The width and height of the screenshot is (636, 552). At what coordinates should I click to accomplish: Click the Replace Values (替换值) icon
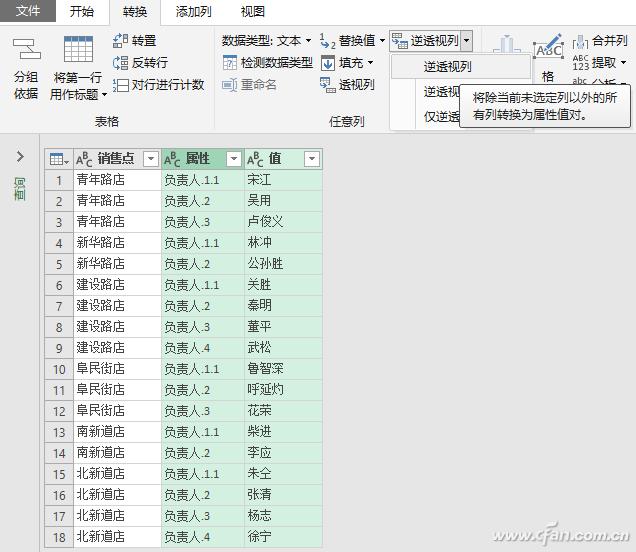(x=327, y=41)
